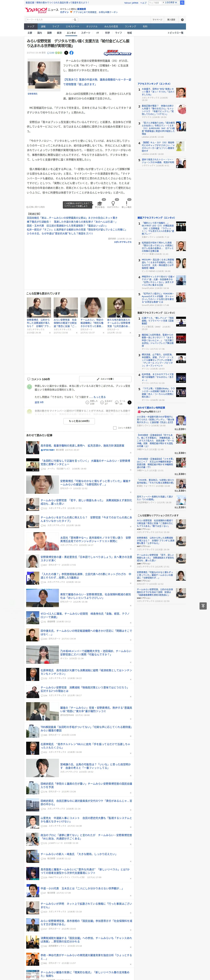Open the comment count bubble showing 100
210x980 pixels.
(x=51, y=53)
